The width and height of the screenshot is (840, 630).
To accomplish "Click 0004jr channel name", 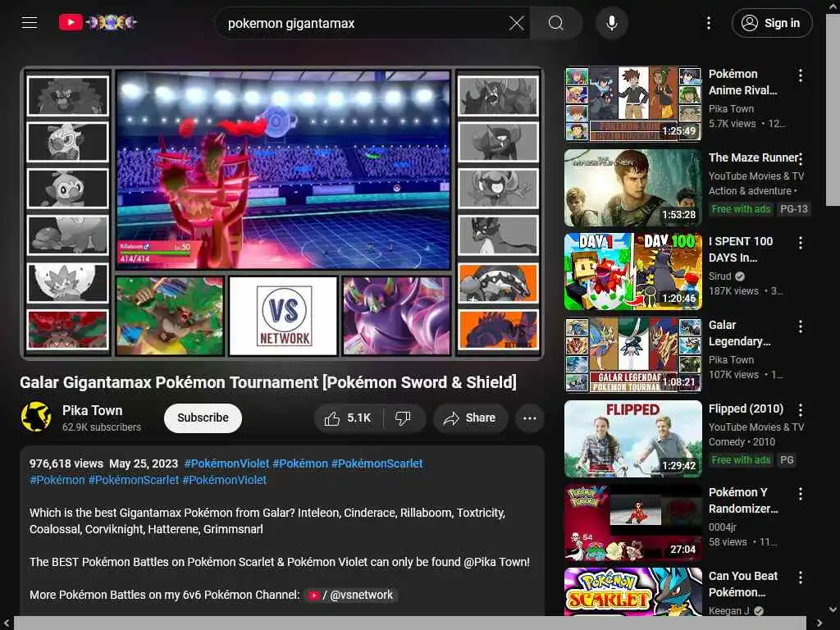I will click(x=723, y=527).
